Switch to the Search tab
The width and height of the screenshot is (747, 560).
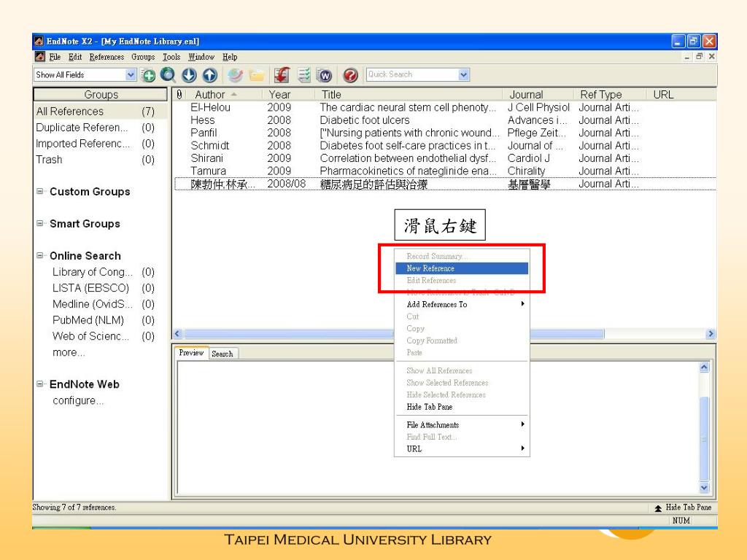[222, 354]
